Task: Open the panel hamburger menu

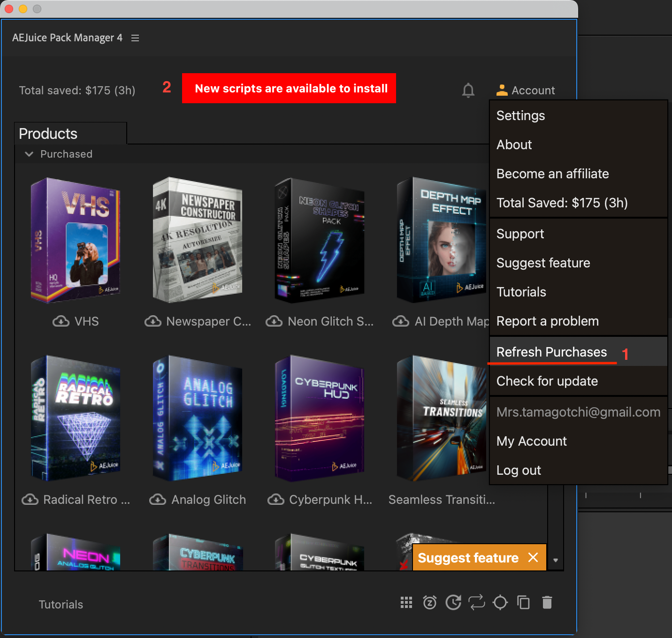Action: tap(135, 38)
